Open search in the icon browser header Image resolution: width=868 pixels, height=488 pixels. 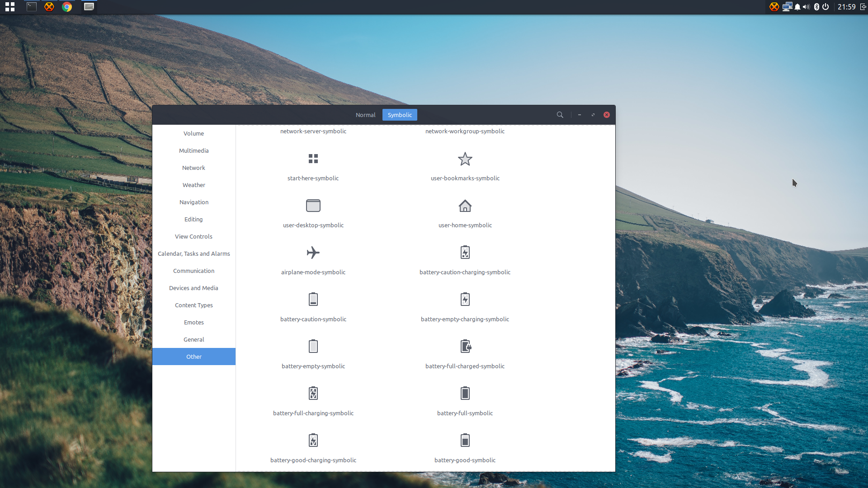(x=560, y=115)
